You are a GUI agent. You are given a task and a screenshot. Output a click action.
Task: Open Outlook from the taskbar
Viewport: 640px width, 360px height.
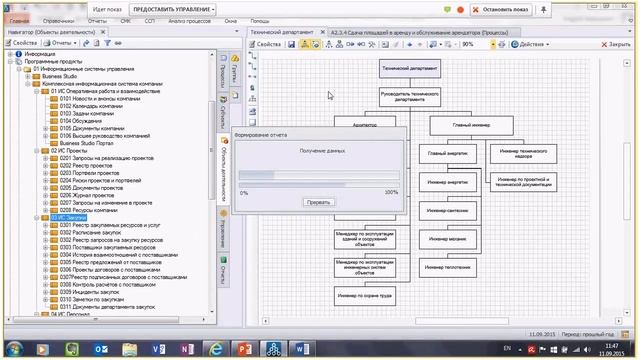(x=101, y=349)
